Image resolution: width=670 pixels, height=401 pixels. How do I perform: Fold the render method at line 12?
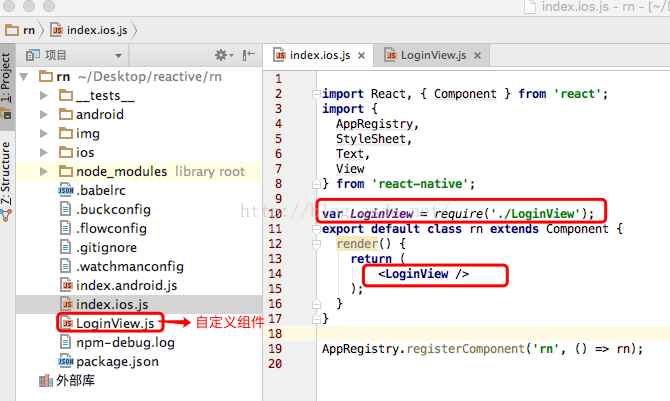[x=316, y=245]
